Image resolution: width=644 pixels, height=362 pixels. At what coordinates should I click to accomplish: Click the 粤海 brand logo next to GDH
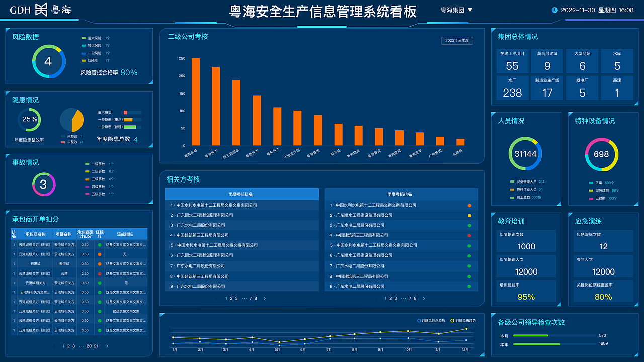(53, 9)
